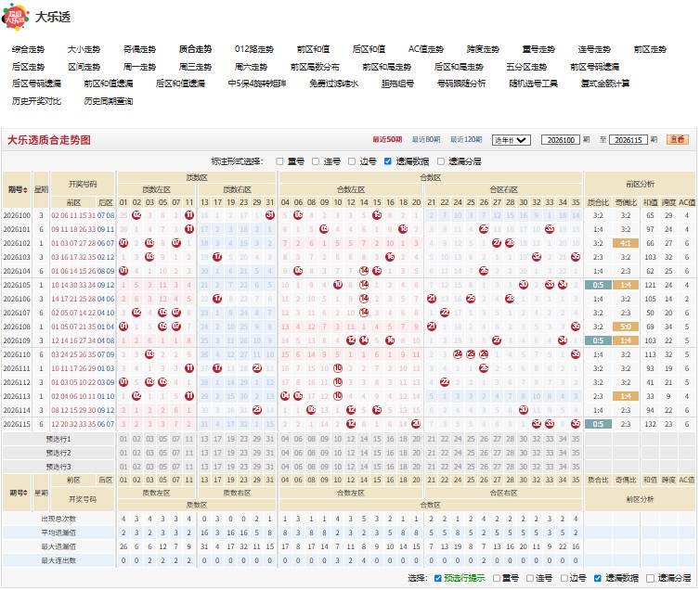
Task: Open 号码跟随分析 page
Action: coord(461,83)
